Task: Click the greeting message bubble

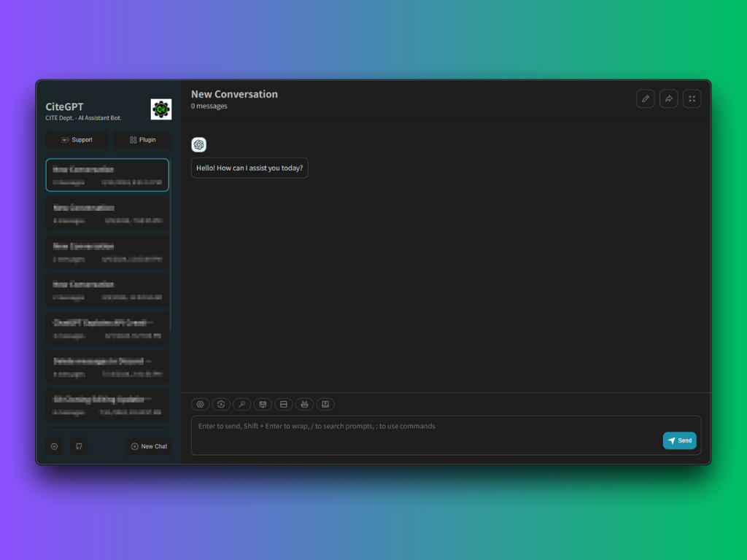Action: click(x=249, y=168)
